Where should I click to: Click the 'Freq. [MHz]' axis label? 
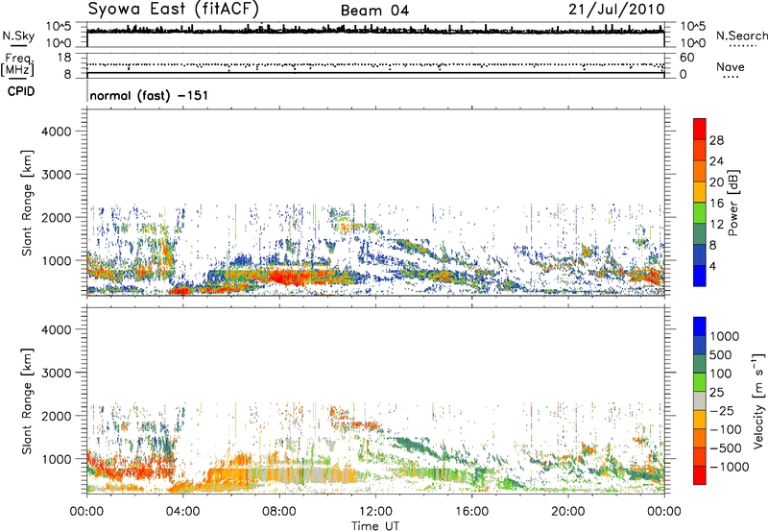pyautogui.click(x=17, y=65)
